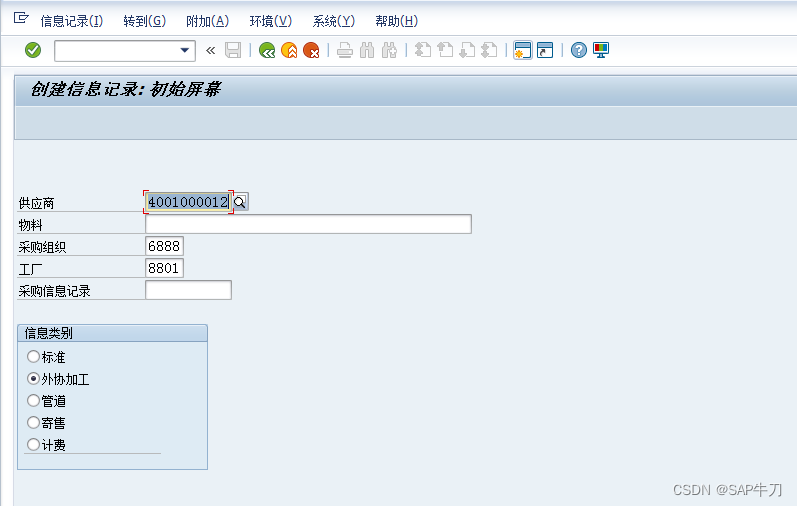Viewport: 797px width, 506px height.
Task: Select the 外协加工 radio button
Action: click(x=34, y=378)
